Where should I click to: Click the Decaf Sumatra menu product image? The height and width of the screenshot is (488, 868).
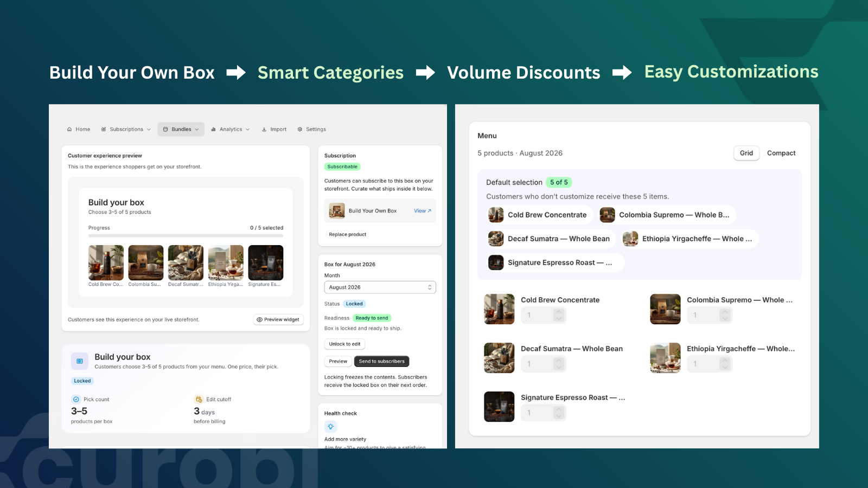[x=499, y=358]
